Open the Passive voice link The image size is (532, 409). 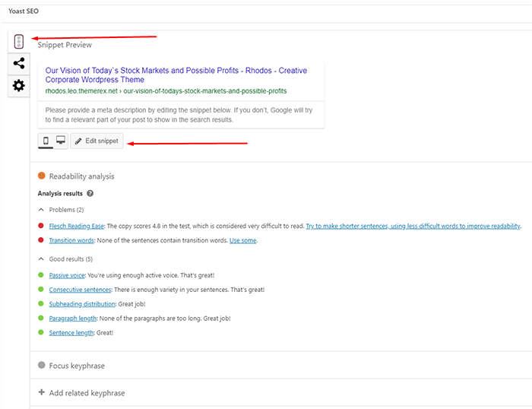tap(67, 275)
